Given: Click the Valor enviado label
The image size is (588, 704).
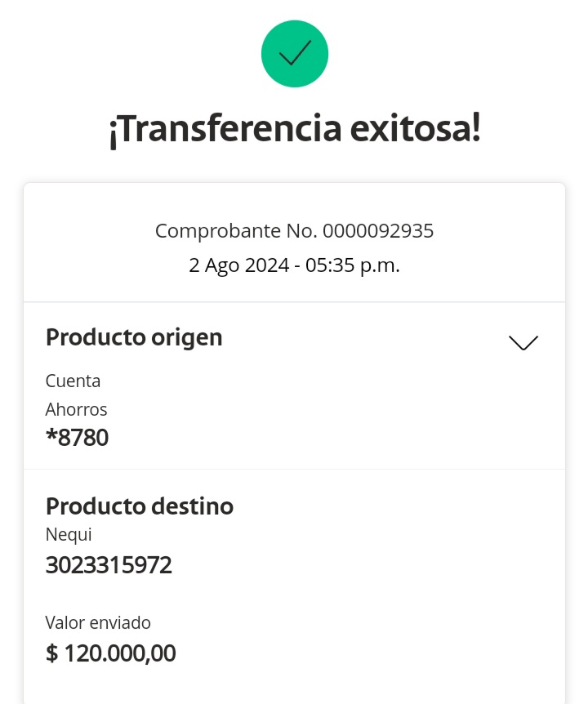Looking at the screenshot, I should click(x=98, y=623).
